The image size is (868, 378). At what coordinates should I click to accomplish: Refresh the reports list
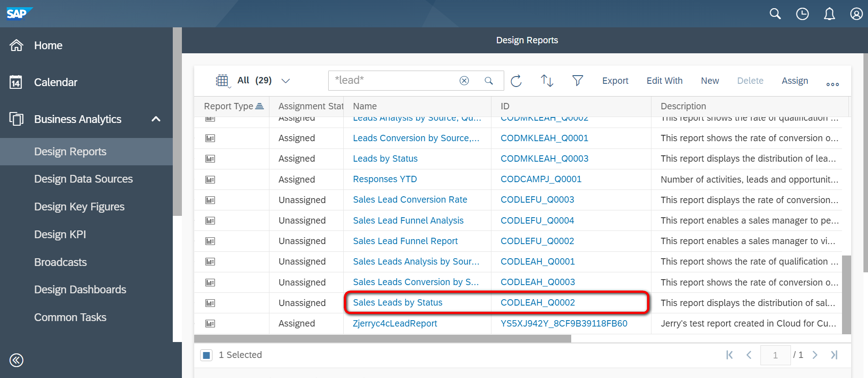coord(516,81)
